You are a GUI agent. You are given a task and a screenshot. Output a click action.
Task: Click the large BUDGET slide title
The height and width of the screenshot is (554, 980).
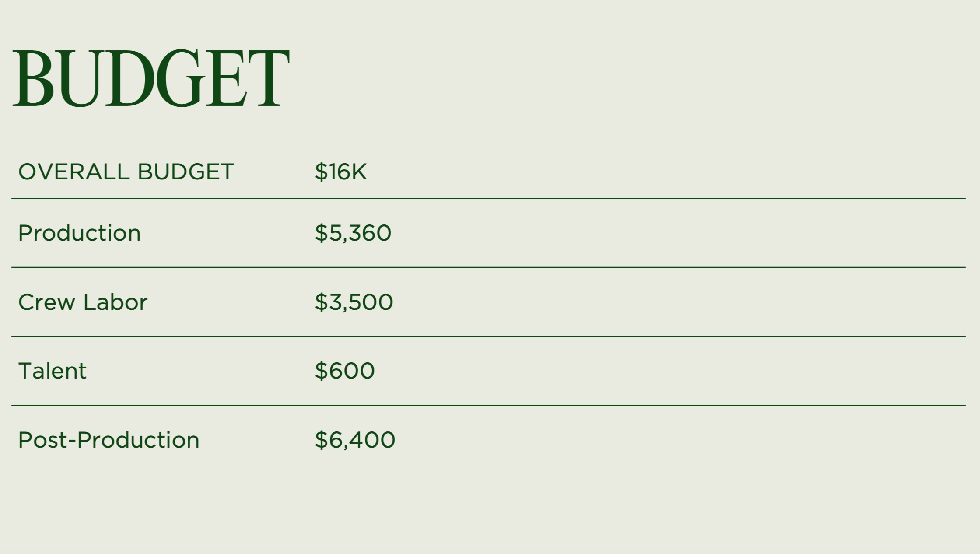(151, 79)
